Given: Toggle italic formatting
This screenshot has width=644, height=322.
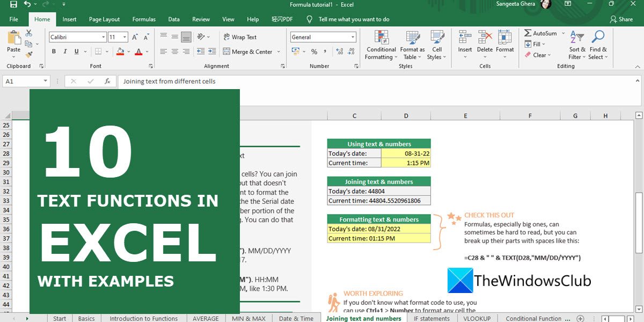Looking at the screenshot, I should pyautogui.click(x=64, y=51).
